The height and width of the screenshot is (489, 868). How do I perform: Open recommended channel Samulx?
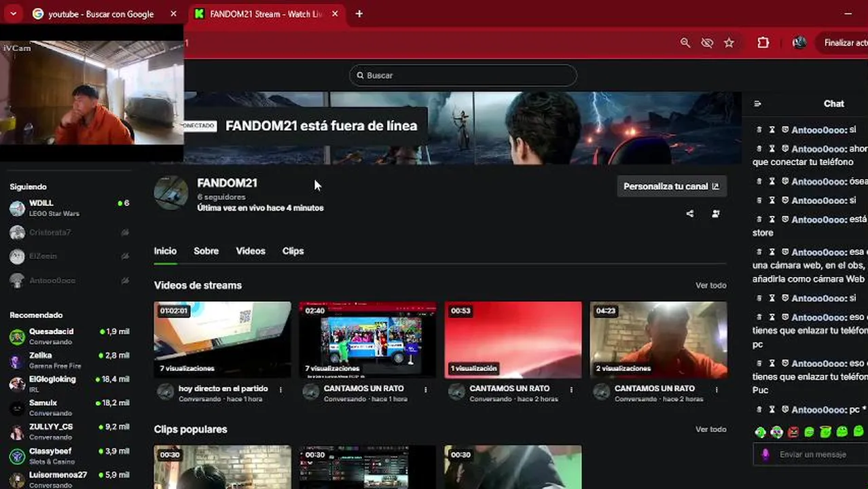(x=69, y=407)
